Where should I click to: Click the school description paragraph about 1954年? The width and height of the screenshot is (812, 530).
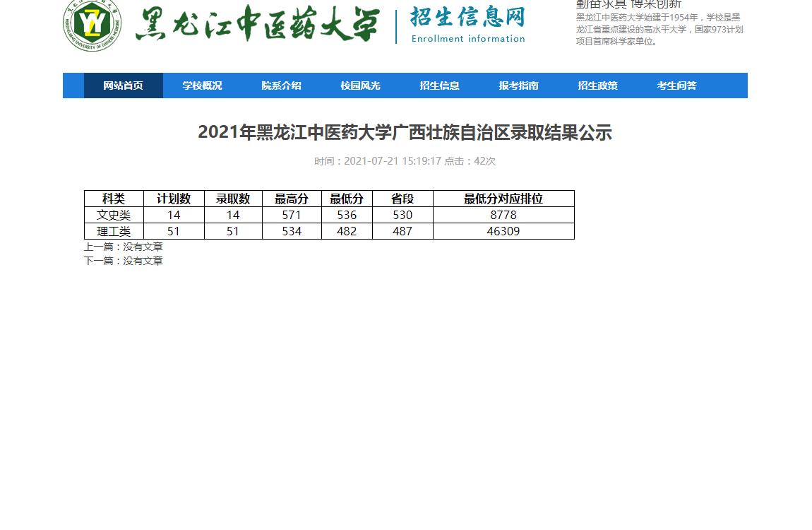pyautogui.click(x=659, y=30)
